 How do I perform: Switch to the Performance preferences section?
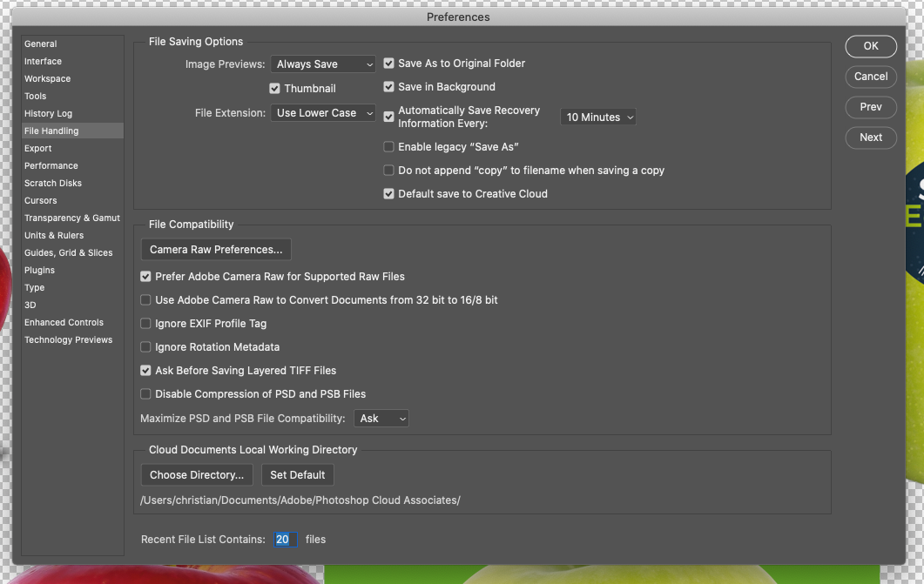(x=52, y=165)
